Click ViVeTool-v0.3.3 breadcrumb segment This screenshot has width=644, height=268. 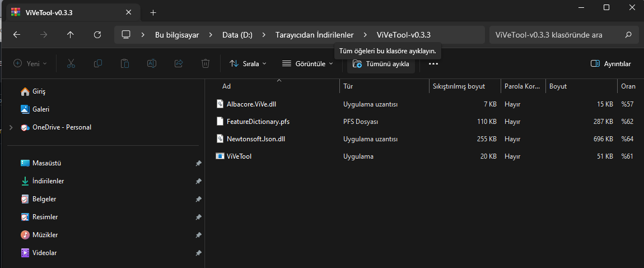pyautogui.click(x=404, y=35)
